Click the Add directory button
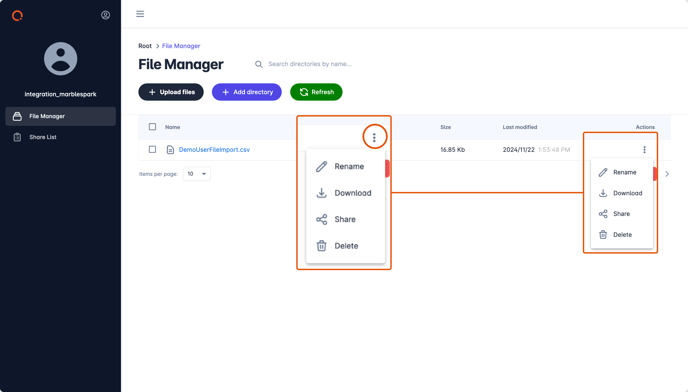 [247, 92]
